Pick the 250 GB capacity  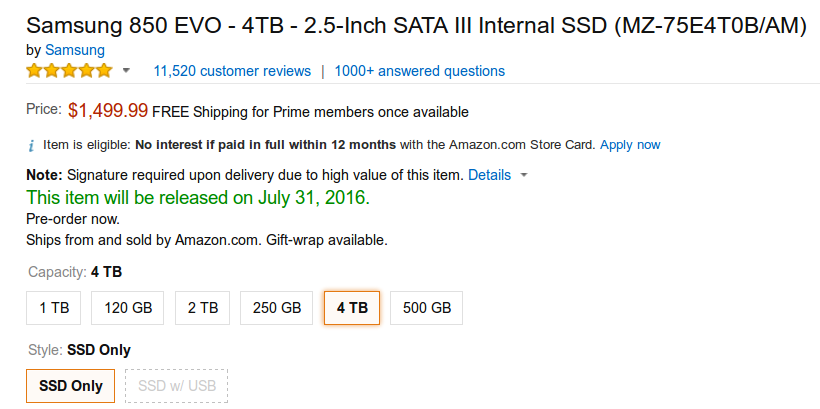point(277,308)
